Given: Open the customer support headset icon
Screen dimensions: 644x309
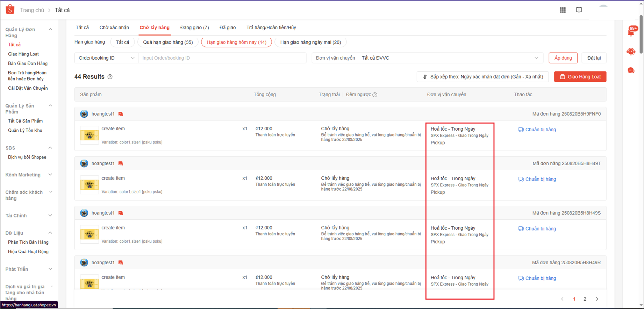Looking at the screenshot, I should click(631, 52).
